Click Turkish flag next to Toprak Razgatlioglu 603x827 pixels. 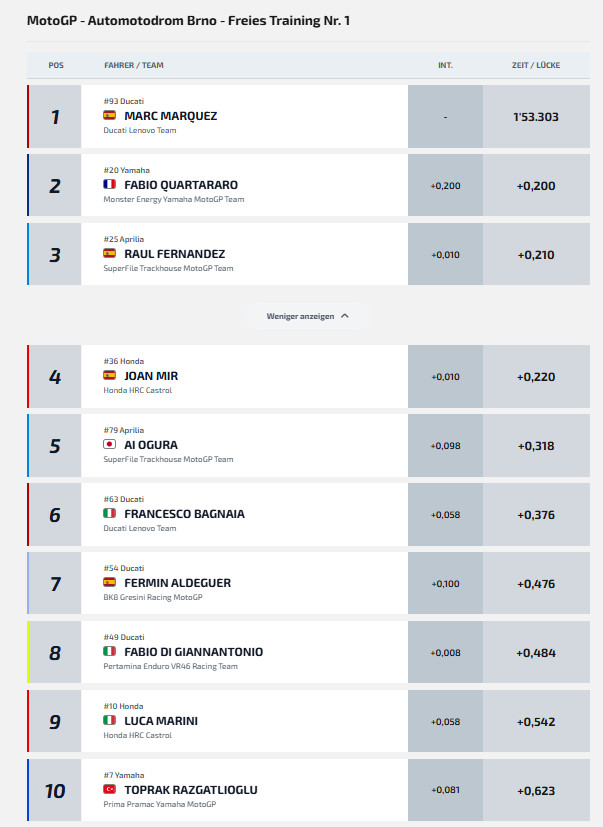click(x=109, y=789)
